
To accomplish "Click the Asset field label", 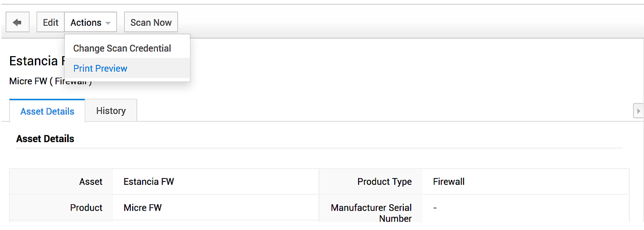I will pyautogui.click(x=91, y=182).
